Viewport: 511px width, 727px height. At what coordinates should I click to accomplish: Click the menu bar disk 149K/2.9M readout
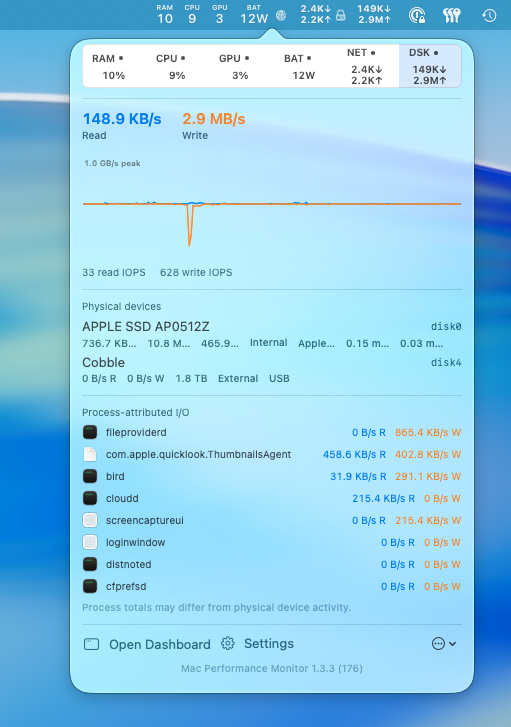[x=374, y=14]
